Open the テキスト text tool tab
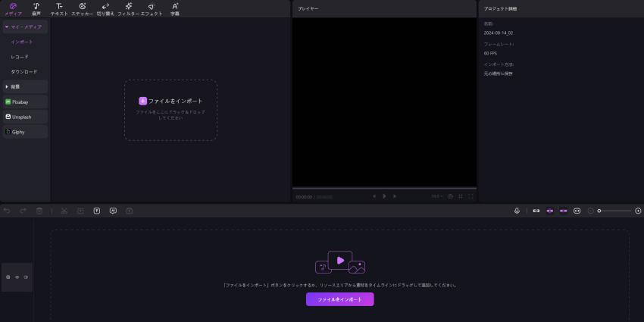644x322 pixels. [59, 8]
